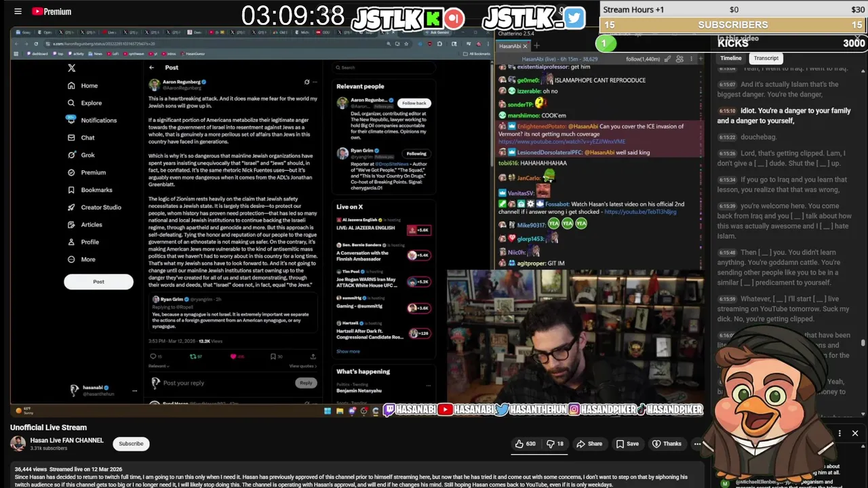Jump to transcript timestamp 6:15:39
Image resolution: width=868 pixels, height=488 pixels.
[727, 206]
